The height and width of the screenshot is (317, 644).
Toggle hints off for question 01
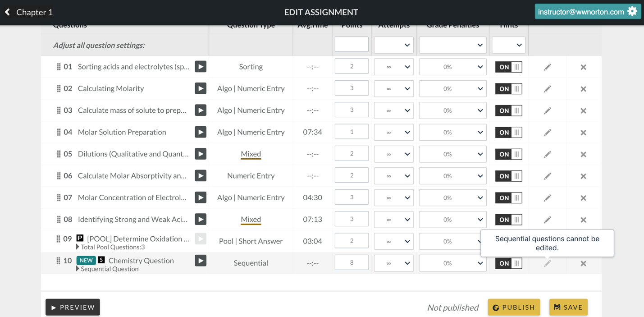(508, 67)
